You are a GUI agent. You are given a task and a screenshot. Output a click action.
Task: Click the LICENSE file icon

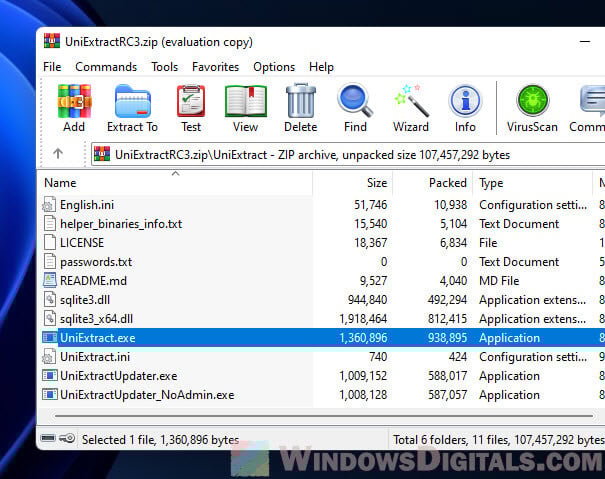tap(49, 242)
